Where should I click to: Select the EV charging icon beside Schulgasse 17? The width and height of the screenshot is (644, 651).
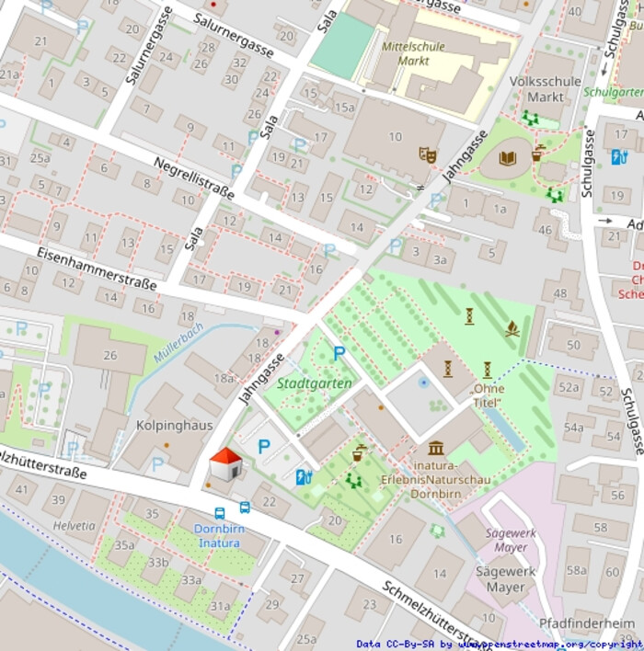click(619, 156)
